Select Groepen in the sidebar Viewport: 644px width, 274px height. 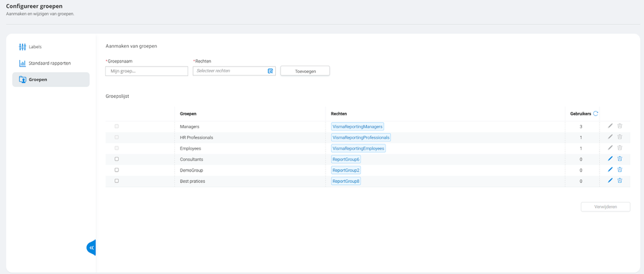[37, 79]
